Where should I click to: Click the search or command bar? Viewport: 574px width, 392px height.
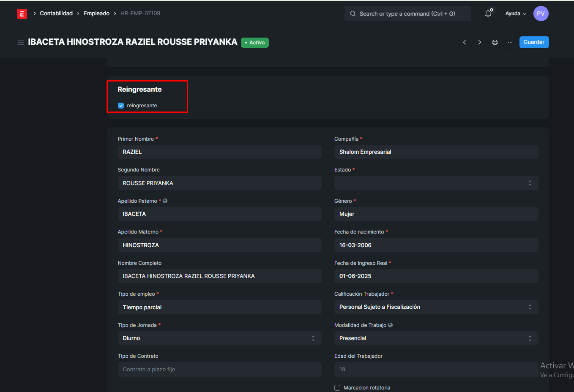click(x=407, y=14)
